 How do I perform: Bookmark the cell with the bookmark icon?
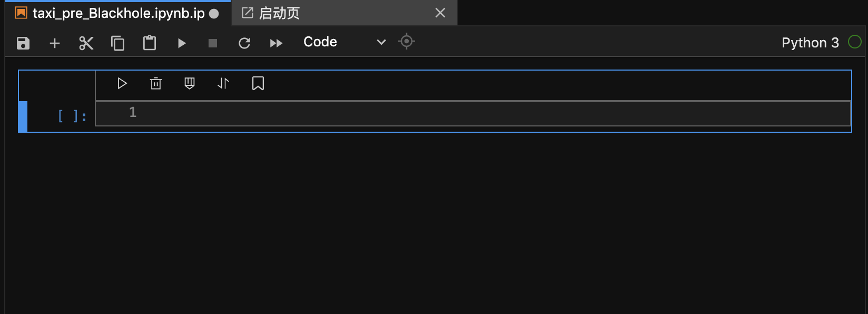click(x=258, y=83)
